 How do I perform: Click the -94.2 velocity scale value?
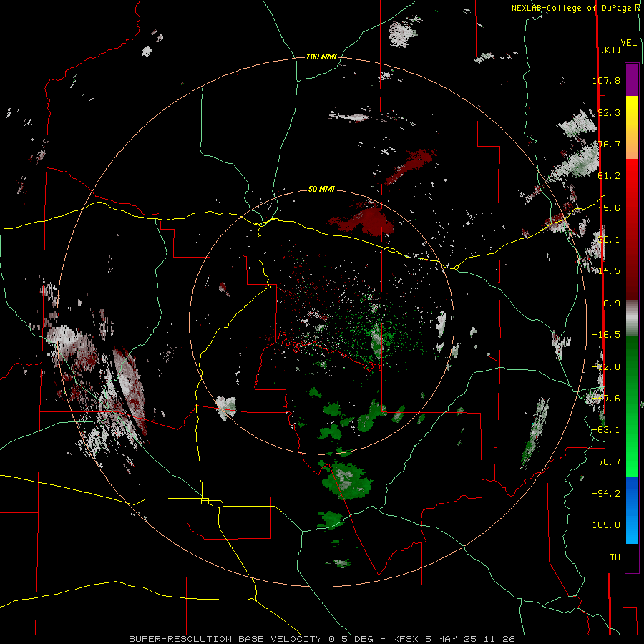[606, 493]
